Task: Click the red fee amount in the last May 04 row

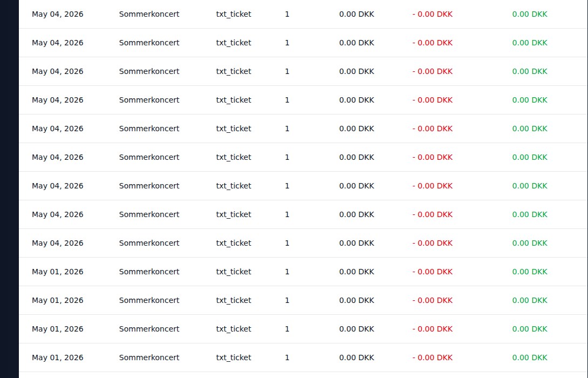Action: click(433, 243)
